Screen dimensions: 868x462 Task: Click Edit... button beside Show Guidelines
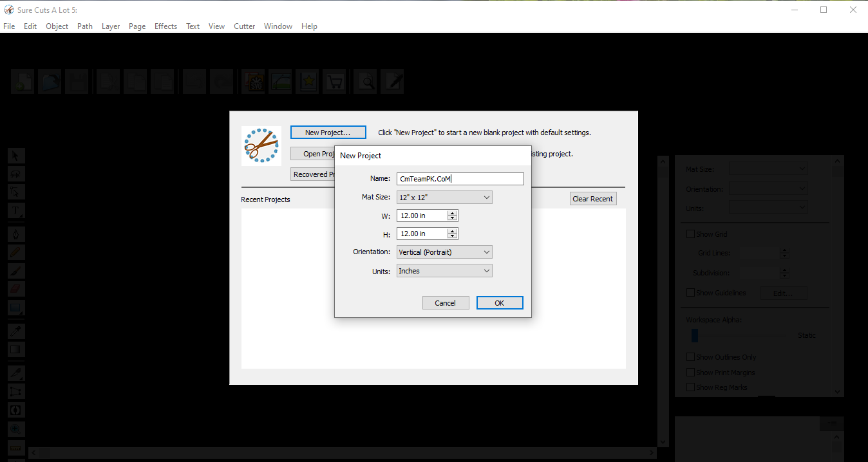(785, 293)
